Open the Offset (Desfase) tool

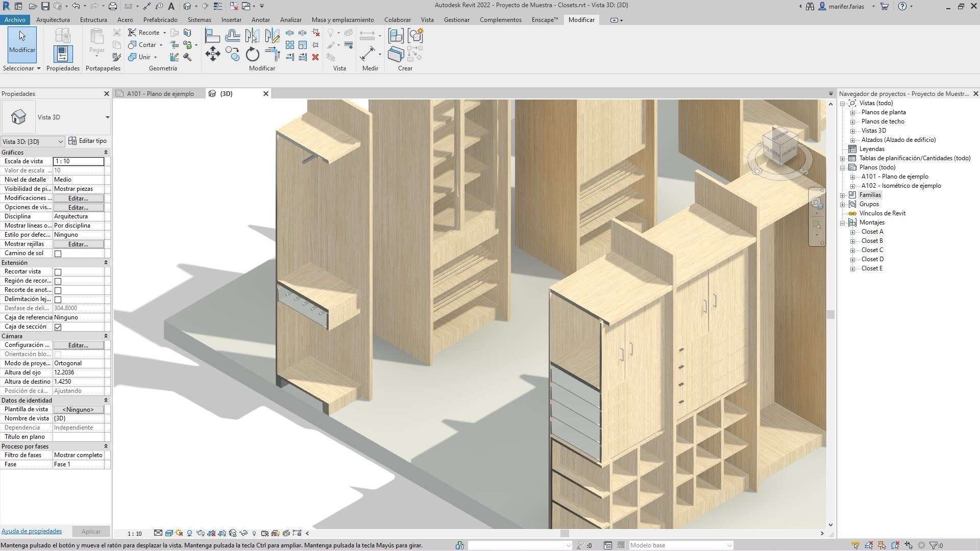[x=232, y=36]
